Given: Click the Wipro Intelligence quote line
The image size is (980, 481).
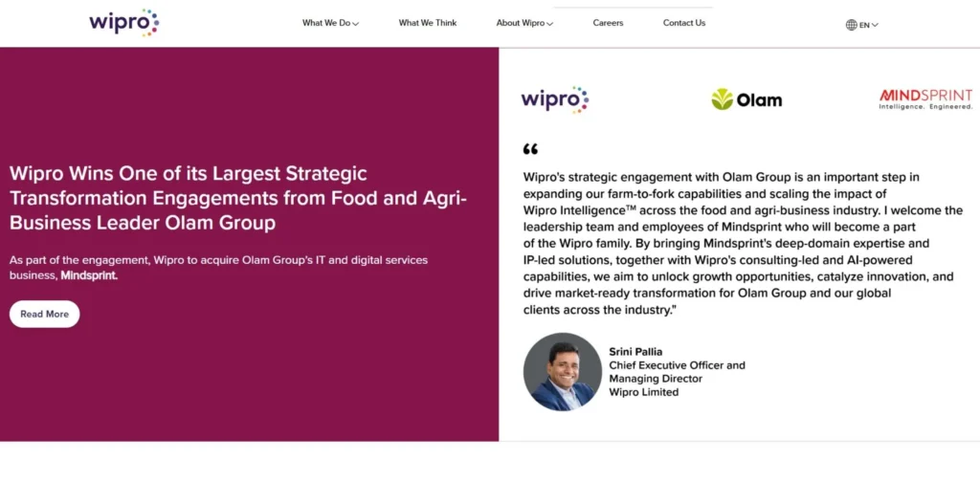Looking at the screenshot, I should 743,209.
